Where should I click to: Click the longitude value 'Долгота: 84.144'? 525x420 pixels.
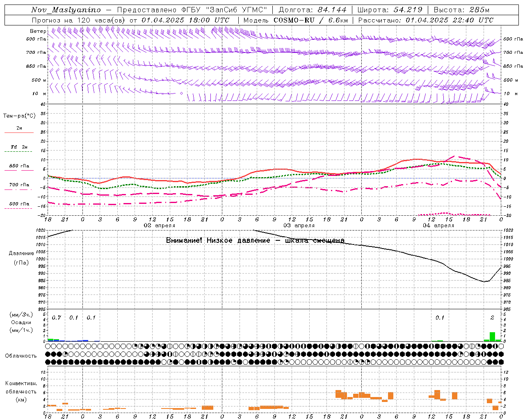(312, 10)
